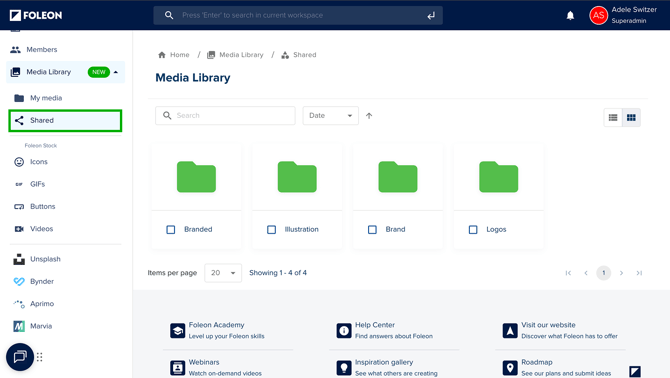Viewport: 670px width, 378px height.
Task: Check the Illustration folder checkbox
Action: coord(271,230)
